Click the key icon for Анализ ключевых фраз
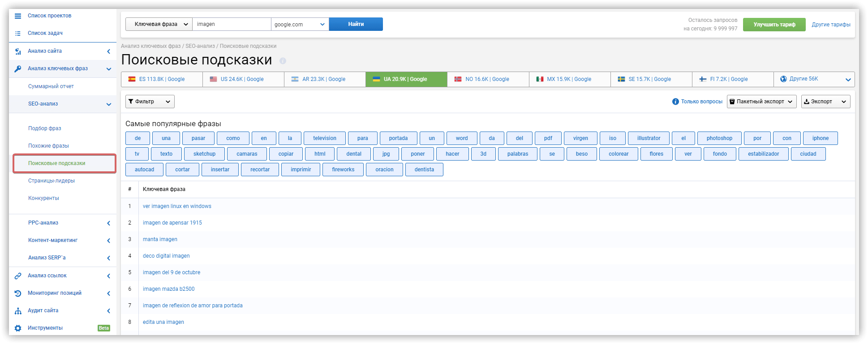The image size is (868, 344). pos(18,69)
